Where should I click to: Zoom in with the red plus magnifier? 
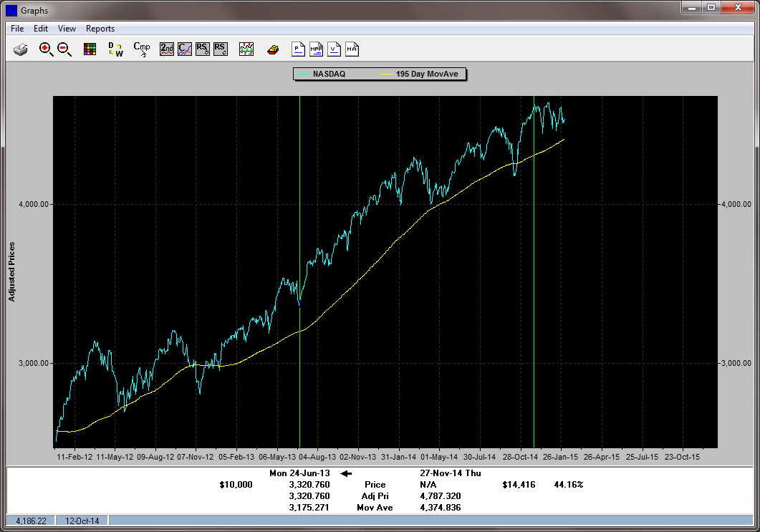point(46,49)
